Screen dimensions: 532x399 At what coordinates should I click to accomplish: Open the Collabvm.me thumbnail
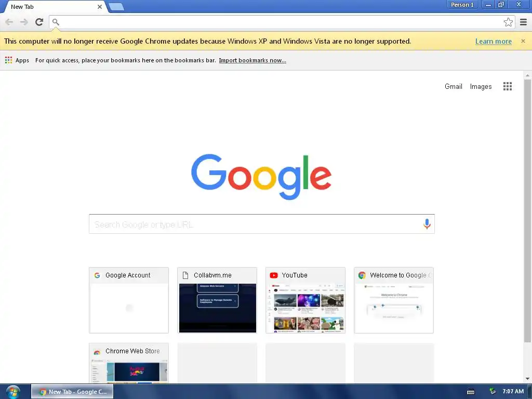(218, 308)
